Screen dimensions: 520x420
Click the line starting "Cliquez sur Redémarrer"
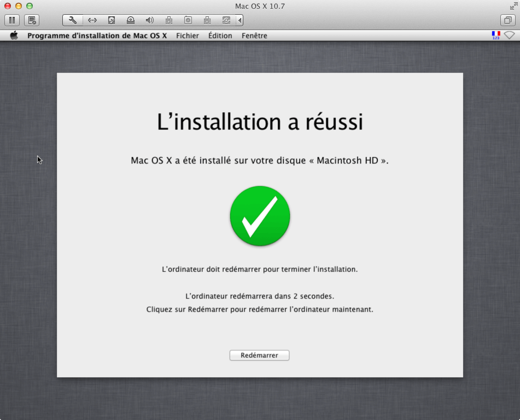tap(260, 310)
